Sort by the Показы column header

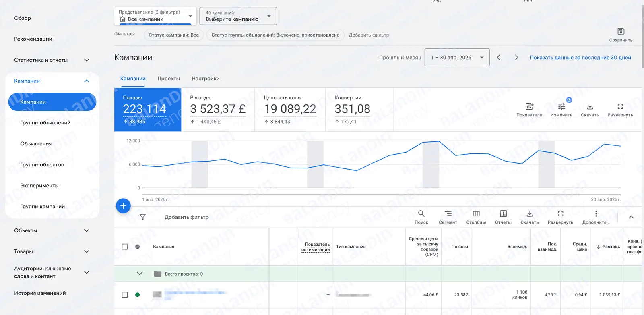[x=460, y=247]
